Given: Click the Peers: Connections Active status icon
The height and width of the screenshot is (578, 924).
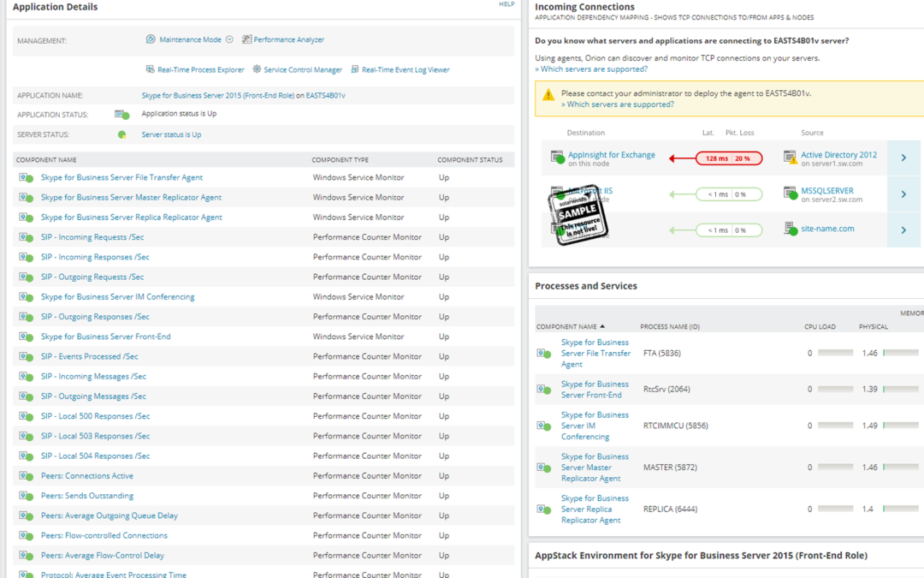Looking at the screenshot, I should click(x=26, y=476).
